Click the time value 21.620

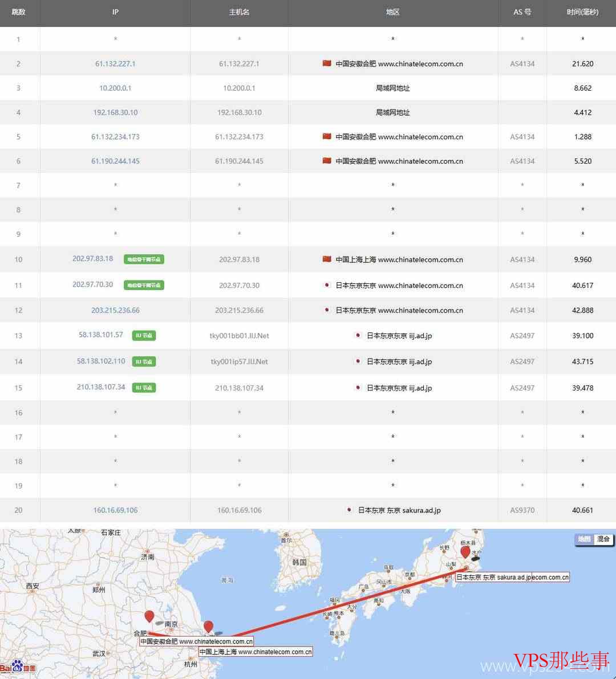point(582,64)
